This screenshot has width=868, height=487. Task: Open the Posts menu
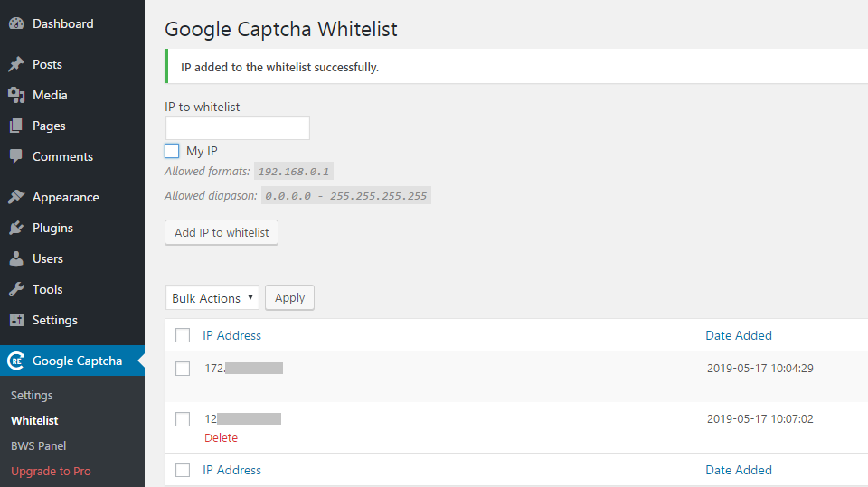click(x=47, y=64)
